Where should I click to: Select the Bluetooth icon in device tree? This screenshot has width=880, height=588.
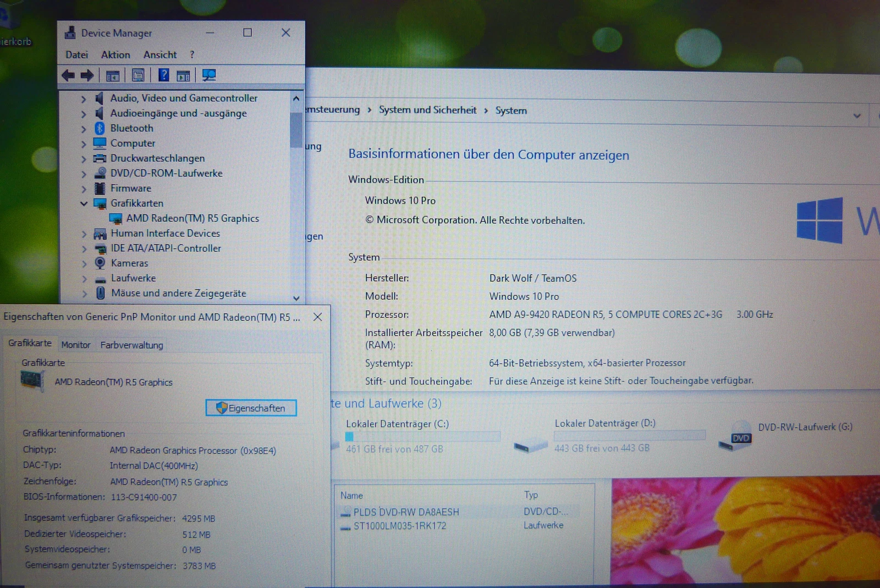coord(100,128)
